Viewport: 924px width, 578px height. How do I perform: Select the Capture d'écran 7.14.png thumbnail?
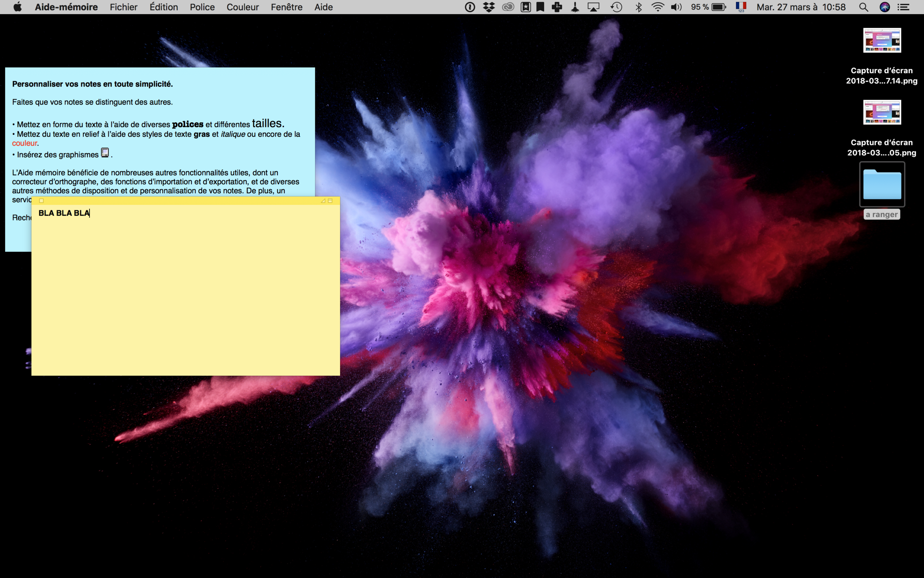pyautogui.click(x=882, y=41)
